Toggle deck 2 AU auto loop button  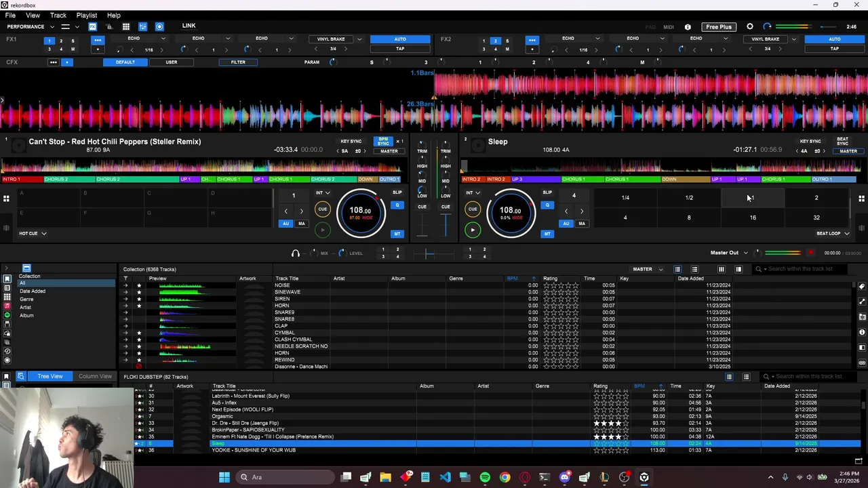566,224
